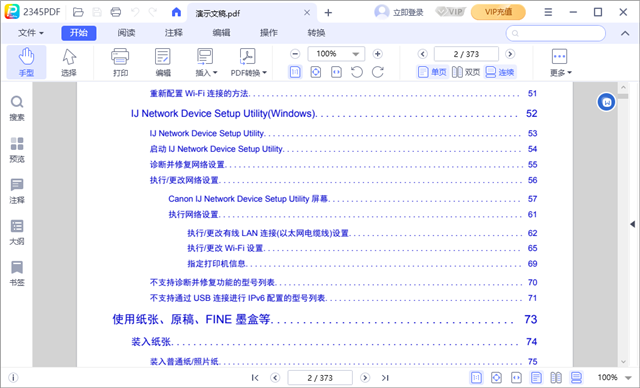640x388 pixels.
Task: Go to next page in status bar
Action: (x=365, y=378)
